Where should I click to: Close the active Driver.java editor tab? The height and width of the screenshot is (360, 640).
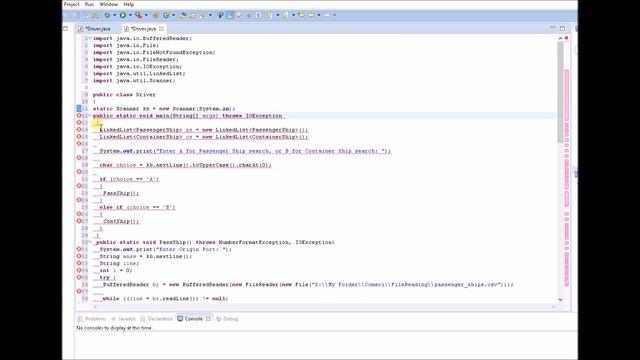coord(162,29)
